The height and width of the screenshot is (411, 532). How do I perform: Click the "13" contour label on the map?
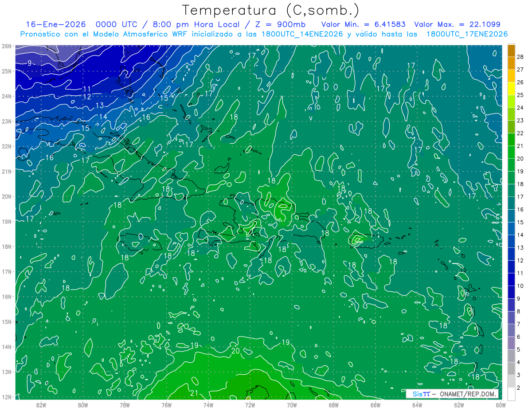point(100,106)
